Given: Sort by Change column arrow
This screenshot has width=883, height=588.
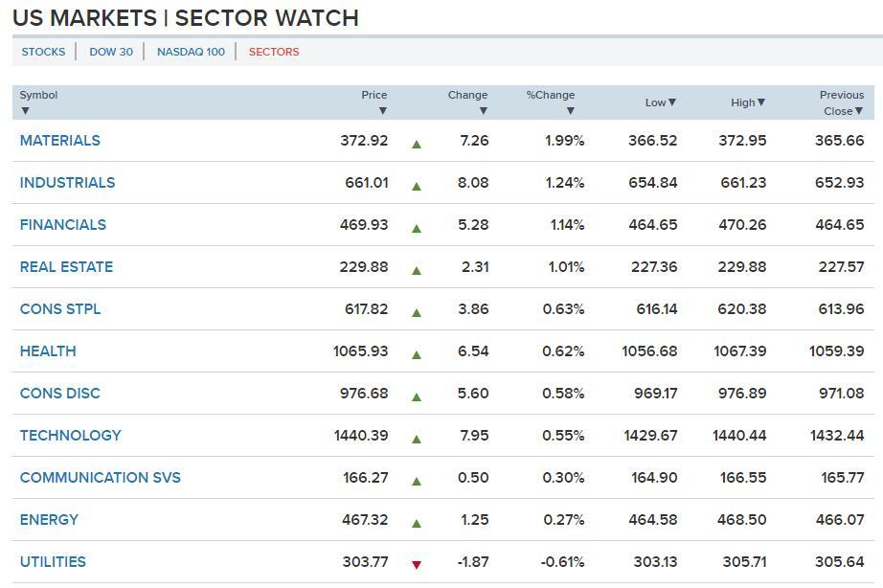Looking at the screenshot, I should [483, 111].
